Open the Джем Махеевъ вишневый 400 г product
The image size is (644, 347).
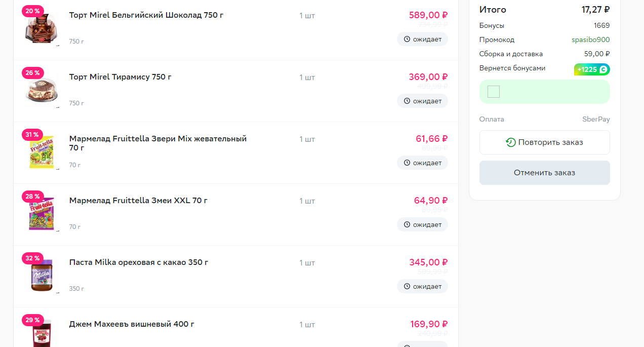tap(132, 324)
